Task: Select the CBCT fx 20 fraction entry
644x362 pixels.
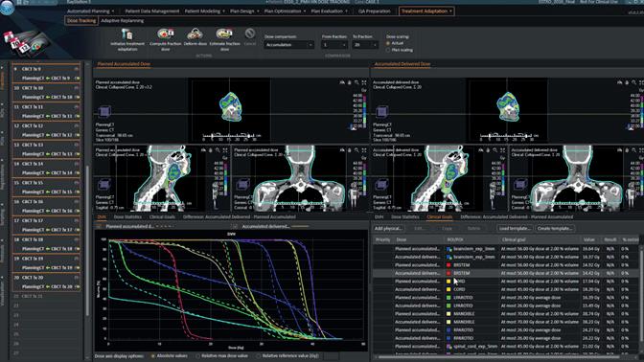Action: point(46,278)
